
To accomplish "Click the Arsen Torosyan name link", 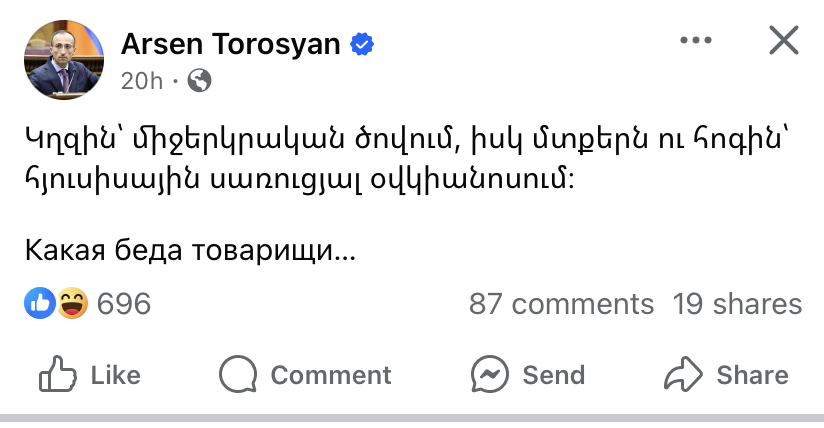I will point(232,43).
